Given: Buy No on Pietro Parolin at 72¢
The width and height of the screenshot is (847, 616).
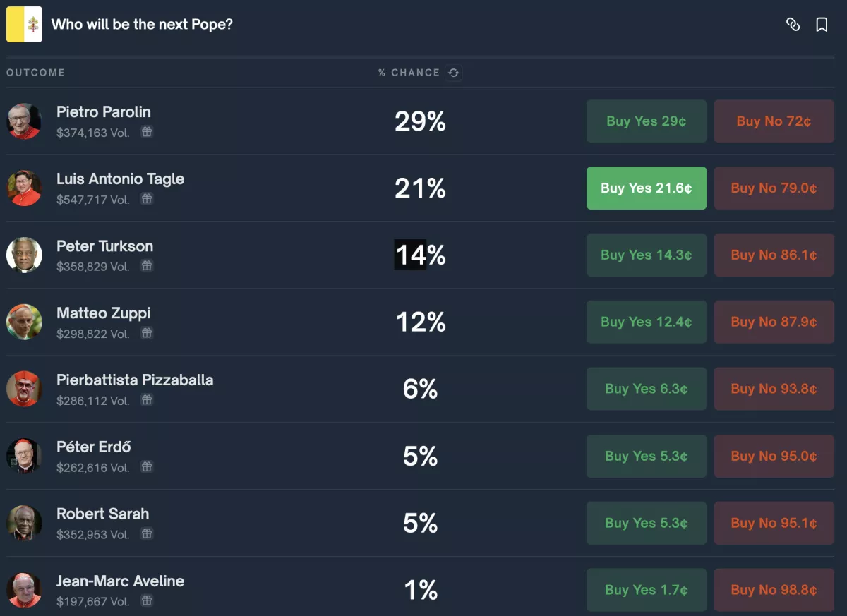Looking at the screenshot, I should [x=774, y=121].
